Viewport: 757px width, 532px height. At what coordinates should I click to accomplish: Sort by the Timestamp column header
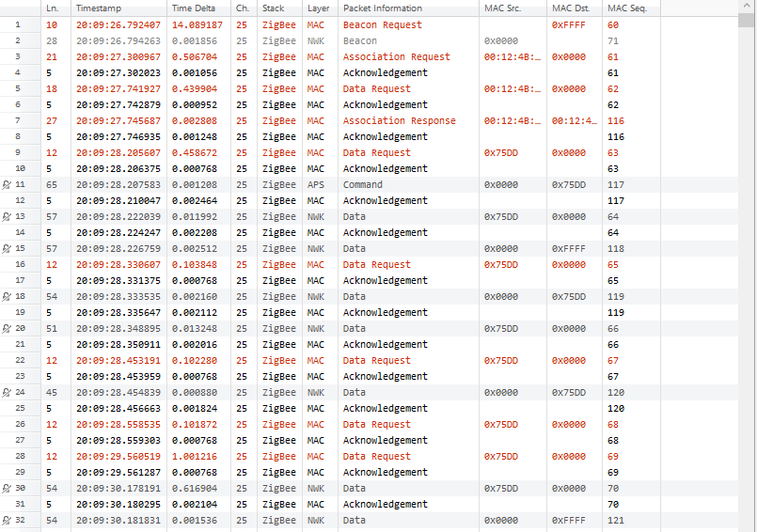tap(118, 8)
